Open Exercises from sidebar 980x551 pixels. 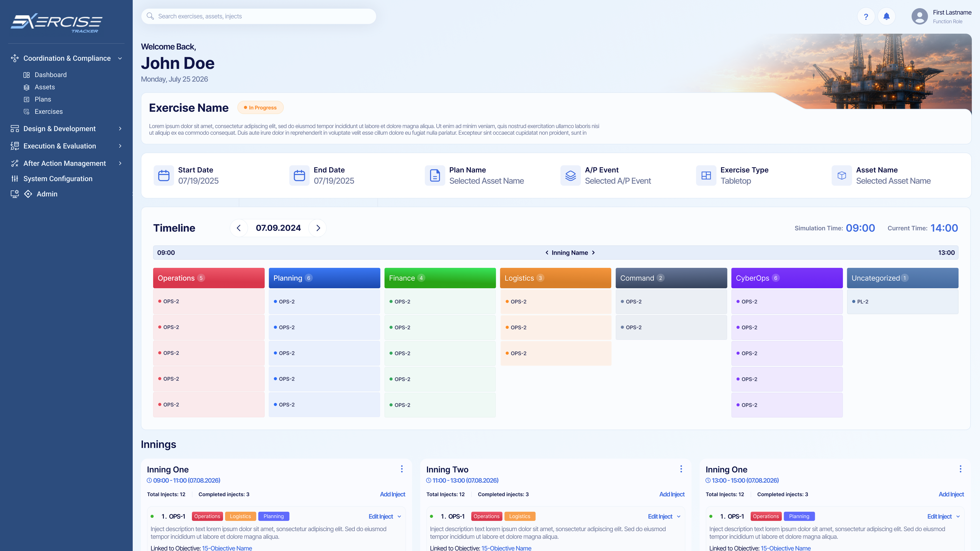pos(49,111)
